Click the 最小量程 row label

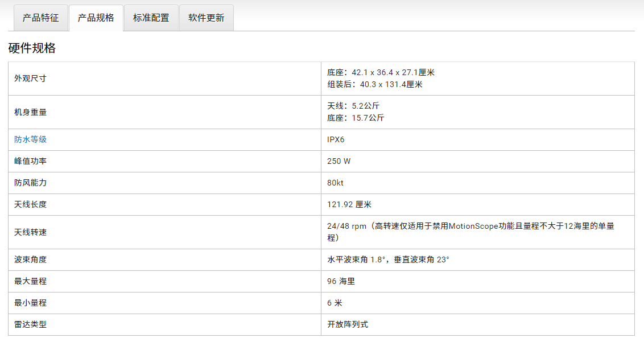[x=30, y=303]
